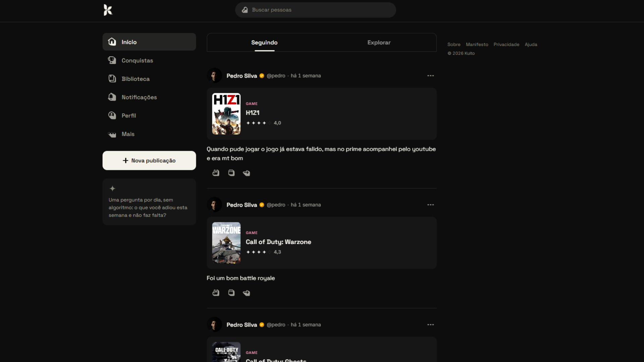Viewport: 644px width, 362px height.
Task: Click the Conquistas trophy icon
Action: coord(112,60)
